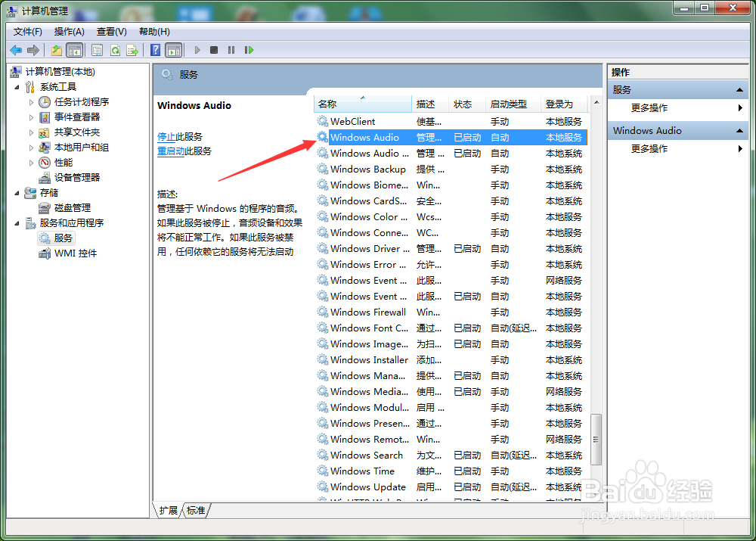Start the service with the play icon

click(197, 50)
